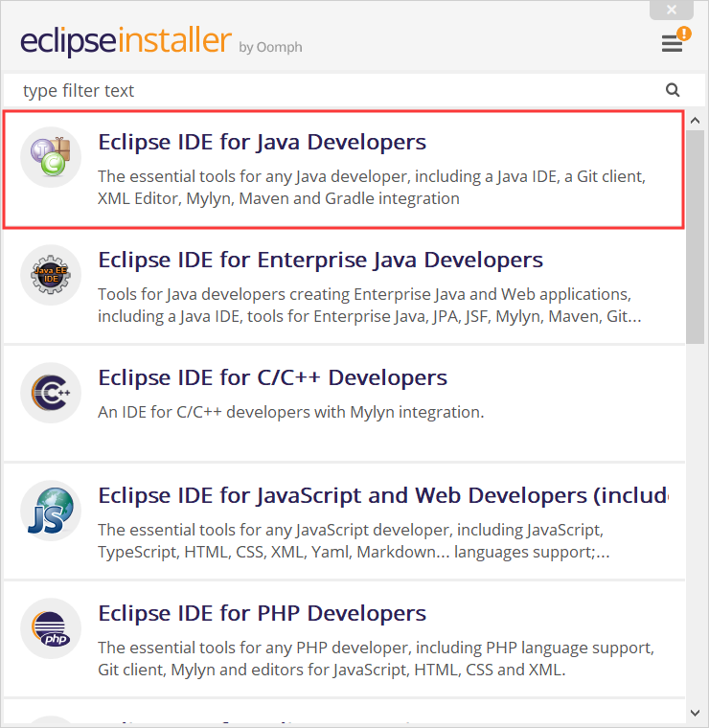Open the hamburger menu with notification badge
This screenshot has width=709, height=728.
point(675,40)
